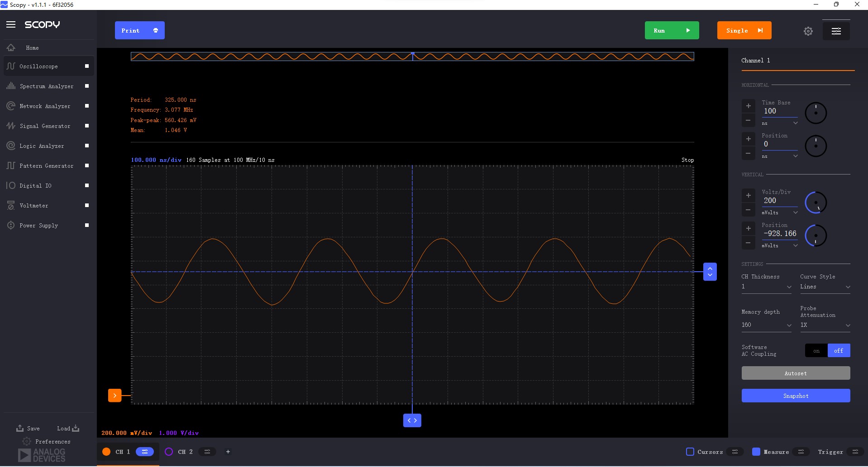Image resolution: width=868 pixels, height=467 pixels.
Task: Adjust the Time Base knob
Action: click(816, 113)
